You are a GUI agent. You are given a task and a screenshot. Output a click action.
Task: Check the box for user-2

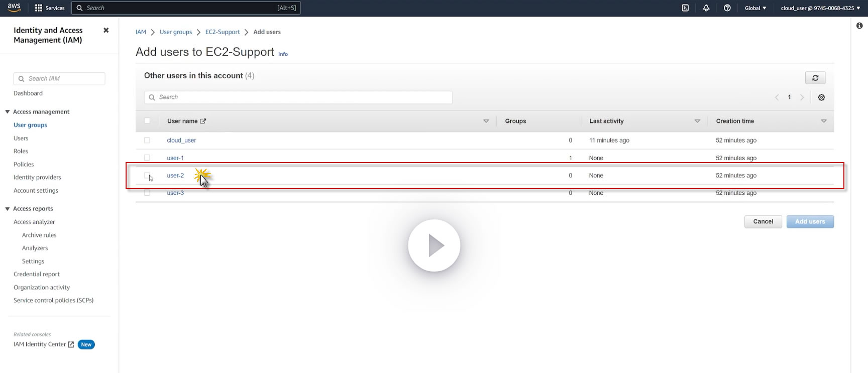pos(147,175)
